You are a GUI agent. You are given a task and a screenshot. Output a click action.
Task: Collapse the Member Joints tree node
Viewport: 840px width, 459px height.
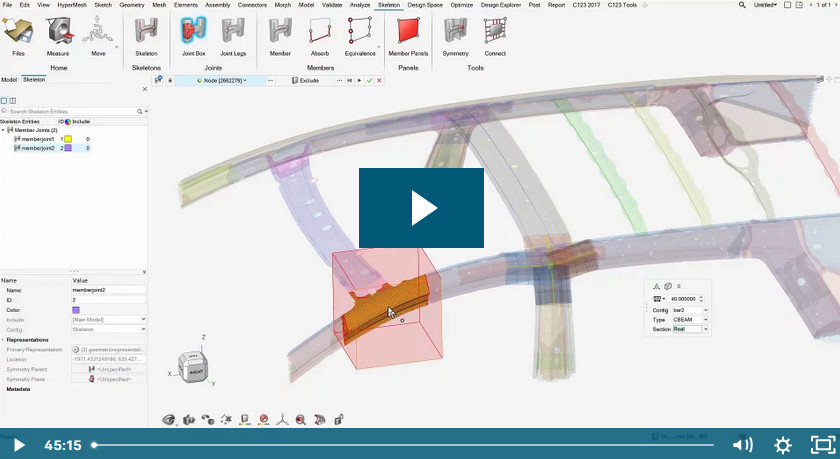[x=3, y=130]
